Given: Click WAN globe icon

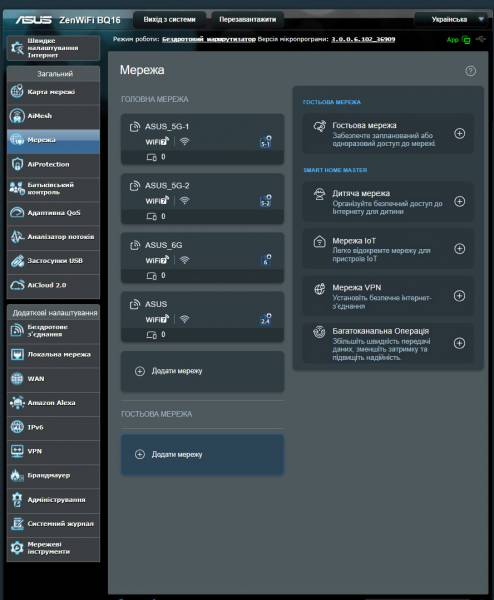Looking at the screenshot, I should [17, 378].
